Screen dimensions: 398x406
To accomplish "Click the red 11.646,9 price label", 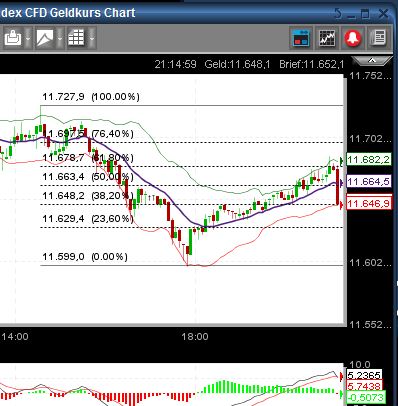I will click(369, 203).
